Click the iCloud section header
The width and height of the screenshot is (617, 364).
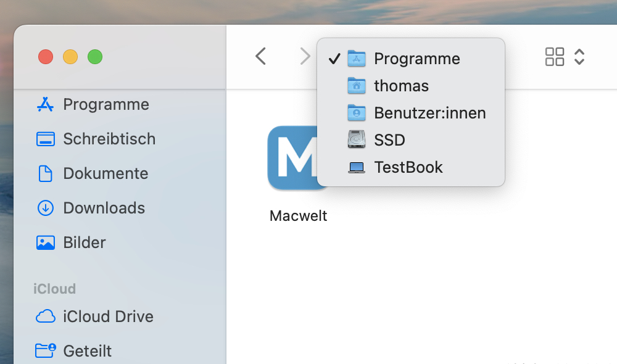pos(55,289)
